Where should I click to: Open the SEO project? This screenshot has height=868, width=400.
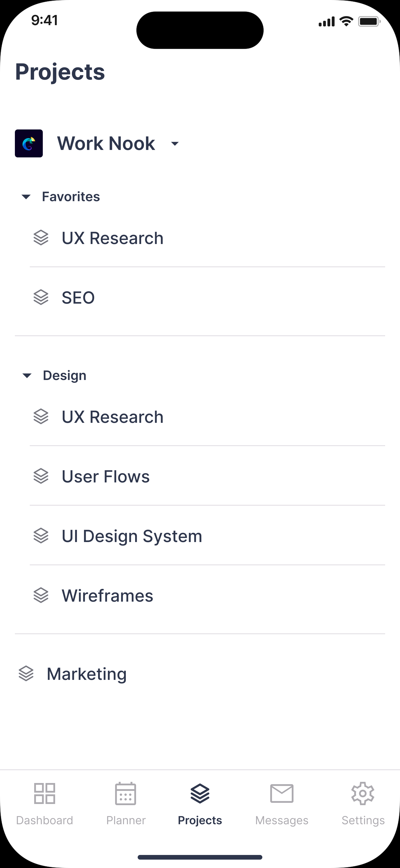pyautogui.click(x=78, y=298)
